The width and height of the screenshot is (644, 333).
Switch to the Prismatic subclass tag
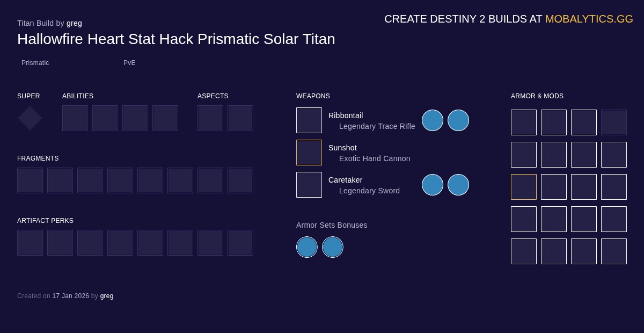pos(35,63)
